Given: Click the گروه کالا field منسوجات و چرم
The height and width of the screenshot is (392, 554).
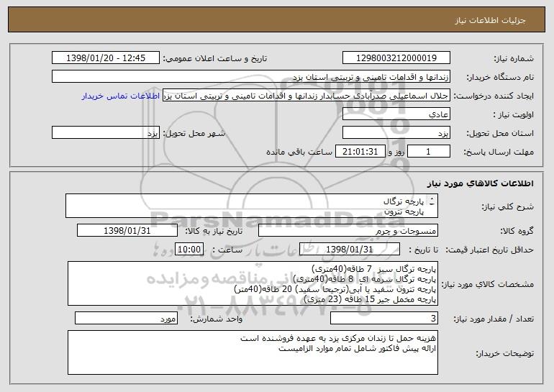Looking at the screenshot, I should click(348, 231).
